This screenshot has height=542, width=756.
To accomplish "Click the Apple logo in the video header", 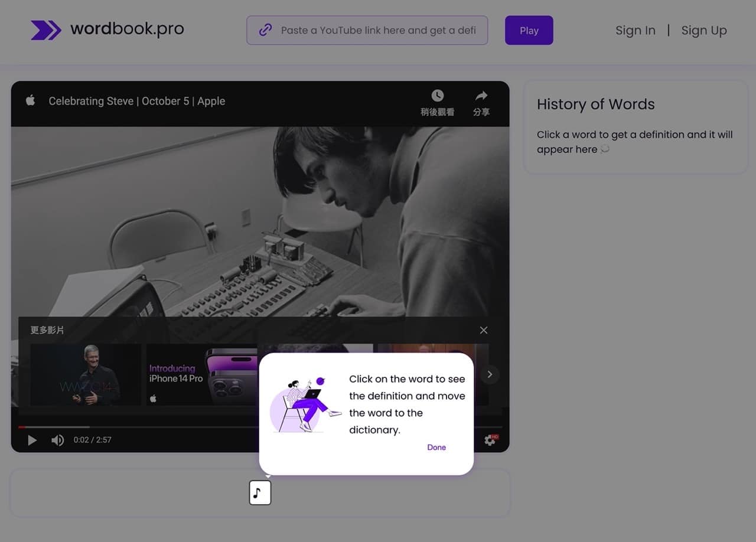I will (x=31, y=100).
